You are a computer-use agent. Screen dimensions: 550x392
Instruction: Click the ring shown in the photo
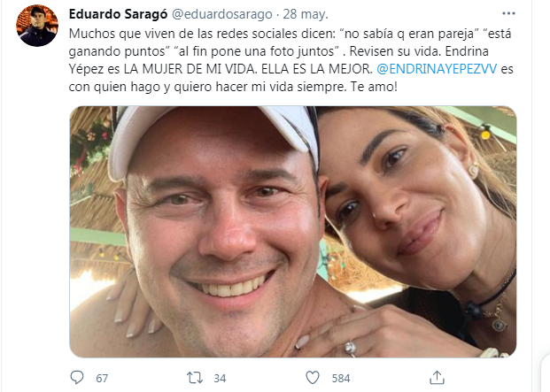(350, 349)
